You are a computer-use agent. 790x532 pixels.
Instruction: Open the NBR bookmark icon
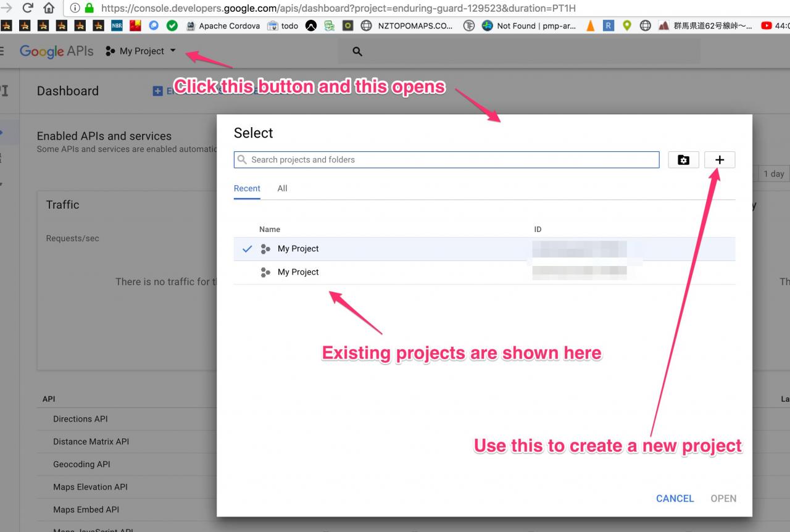tap(117, 26)
